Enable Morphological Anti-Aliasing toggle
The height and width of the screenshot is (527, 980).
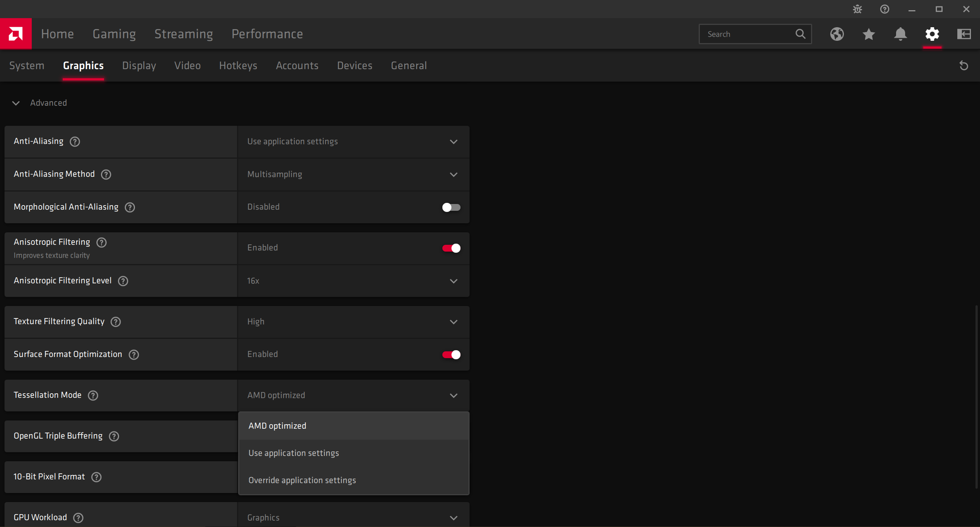[x=451, y=207]
